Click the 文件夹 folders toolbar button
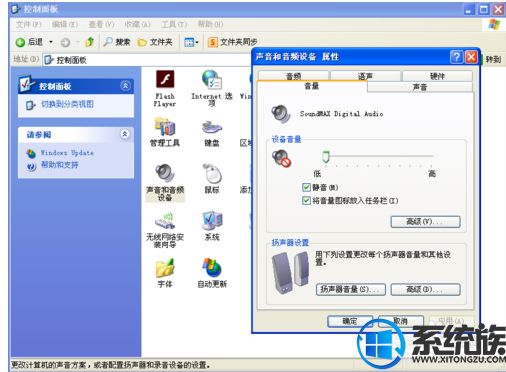 point(155,42)
